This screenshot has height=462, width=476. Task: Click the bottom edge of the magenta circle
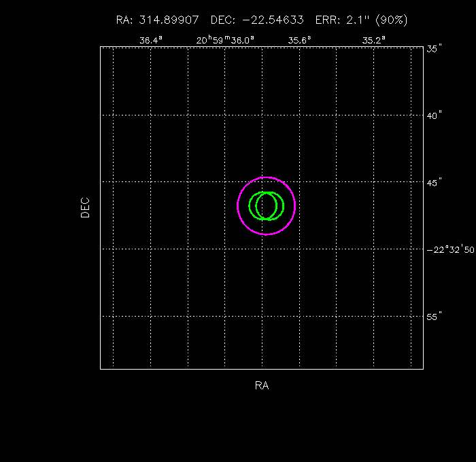click(x=267, y=234)
